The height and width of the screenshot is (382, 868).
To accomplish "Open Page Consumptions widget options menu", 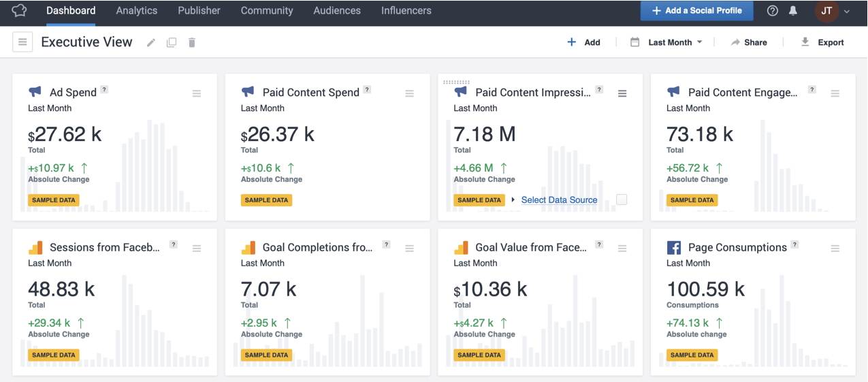I will point(835,249).
